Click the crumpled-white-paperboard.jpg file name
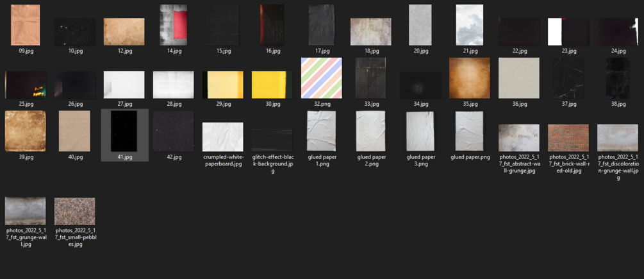 [222, 160]
